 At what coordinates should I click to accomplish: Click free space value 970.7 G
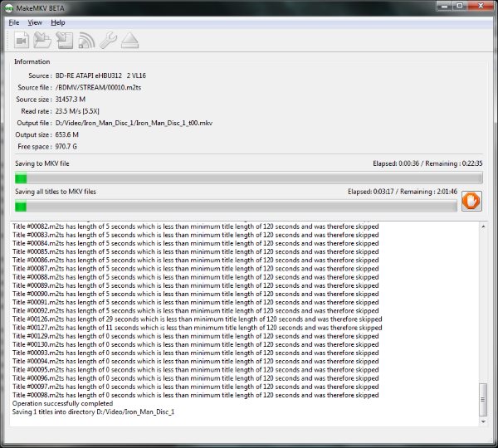pyautogui.click(x=66, y=146)
